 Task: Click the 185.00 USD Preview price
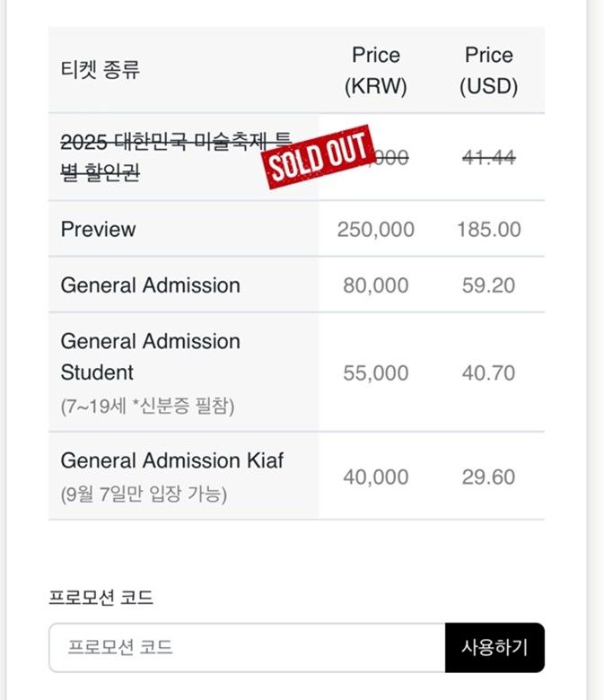(x=489, y=230)
